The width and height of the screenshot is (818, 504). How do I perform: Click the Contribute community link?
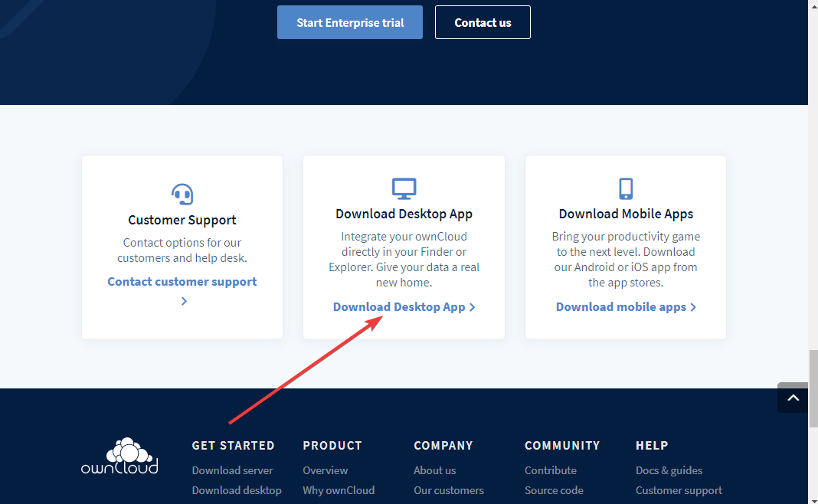coord(550,470)
